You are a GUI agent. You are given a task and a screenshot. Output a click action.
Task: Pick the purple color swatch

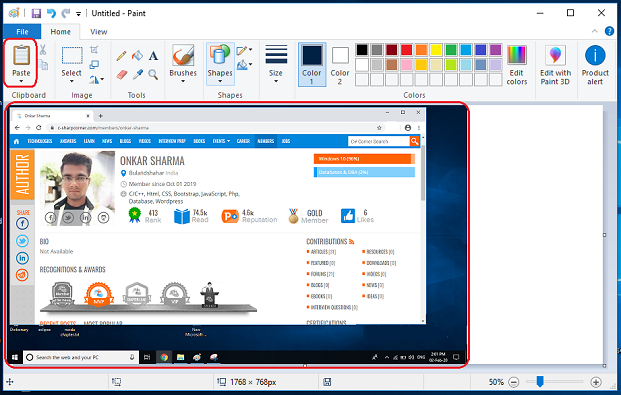pyautogui.click(x=495, y=50)
